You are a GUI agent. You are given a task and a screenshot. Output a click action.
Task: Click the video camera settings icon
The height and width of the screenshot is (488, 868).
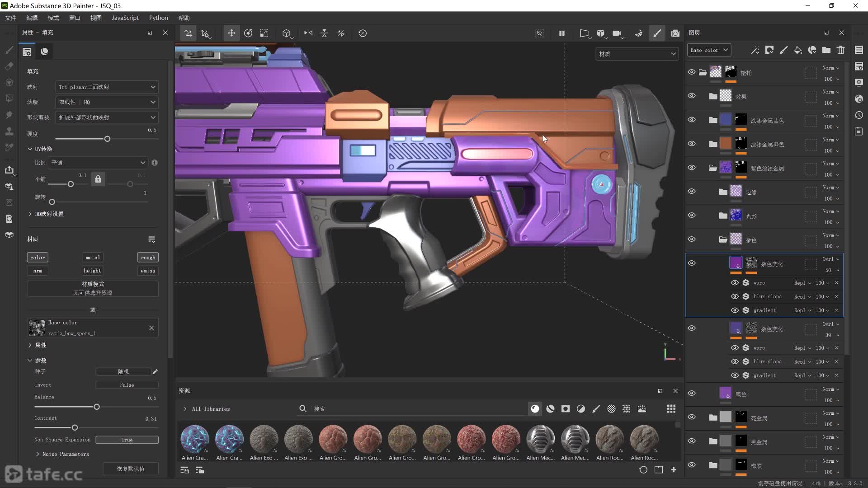[x=617, y=33]
